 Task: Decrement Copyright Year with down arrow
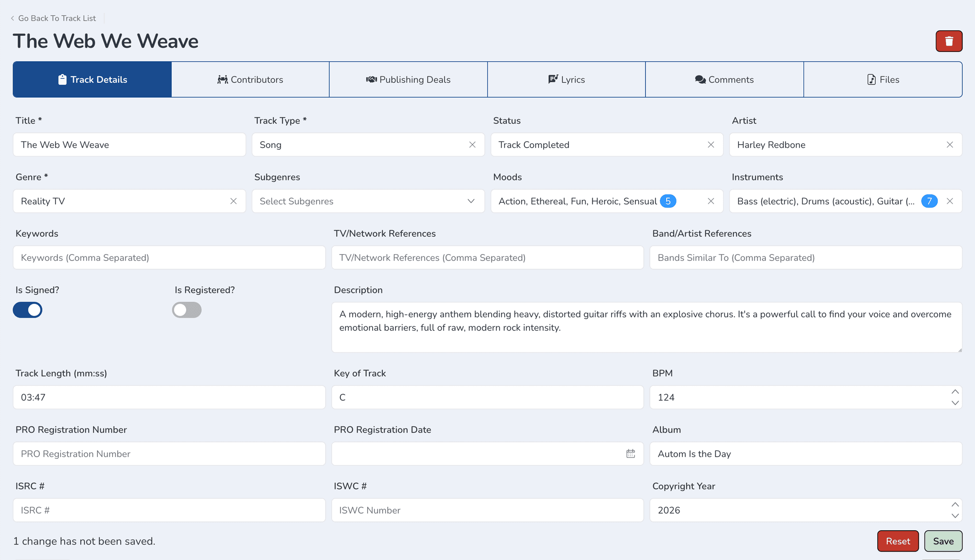(955, 516)
